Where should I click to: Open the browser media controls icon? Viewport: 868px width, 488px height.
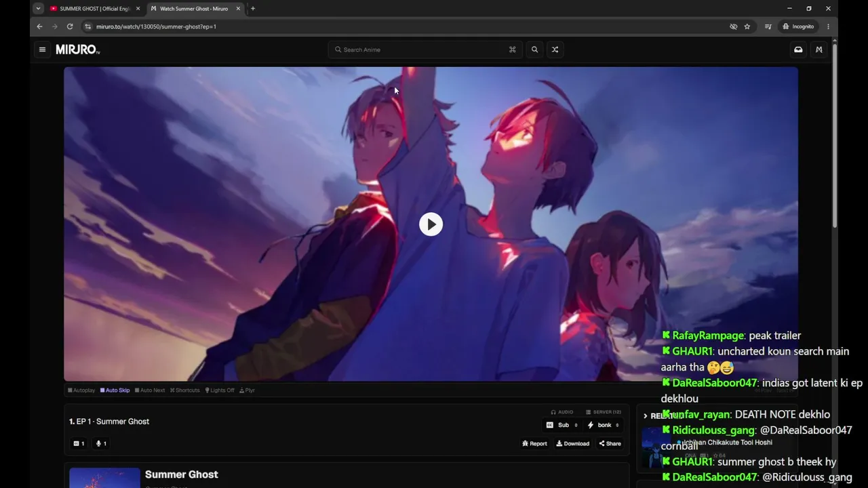768,26
